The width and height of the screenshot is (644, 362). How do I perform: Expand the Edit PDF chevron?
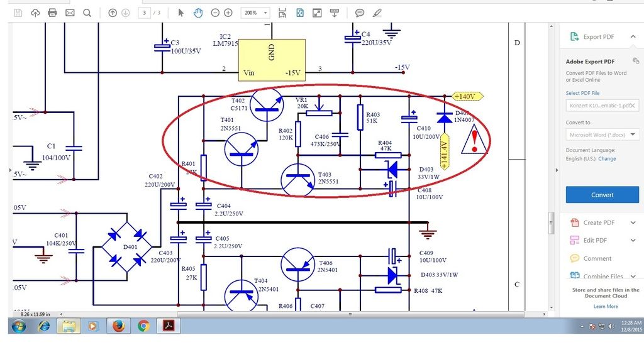[633, 241]
